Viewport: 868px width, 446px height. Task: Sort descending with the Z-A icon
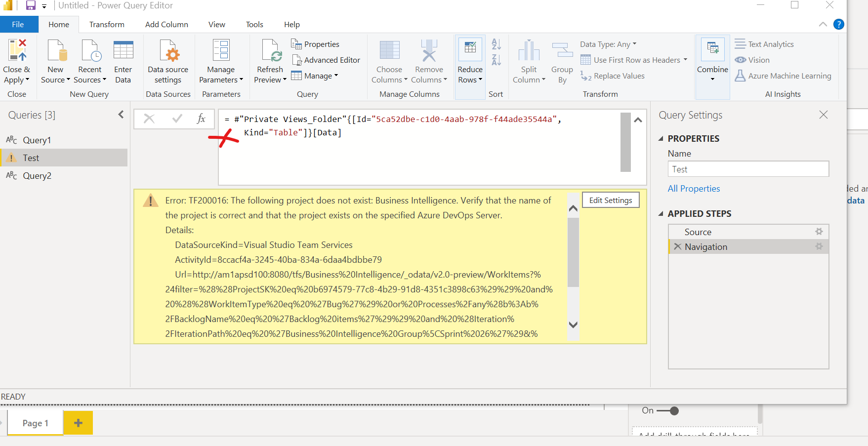point(496,60)
